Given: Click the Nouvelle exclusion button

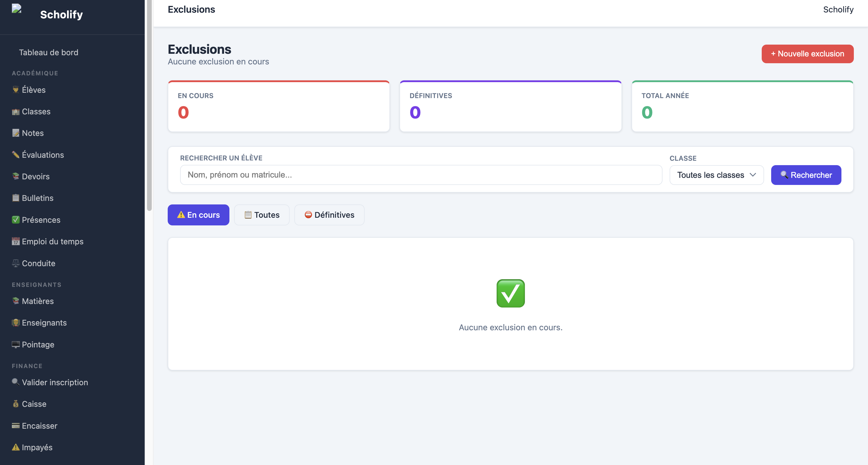Looking at the screenshot, I should 807,54.
